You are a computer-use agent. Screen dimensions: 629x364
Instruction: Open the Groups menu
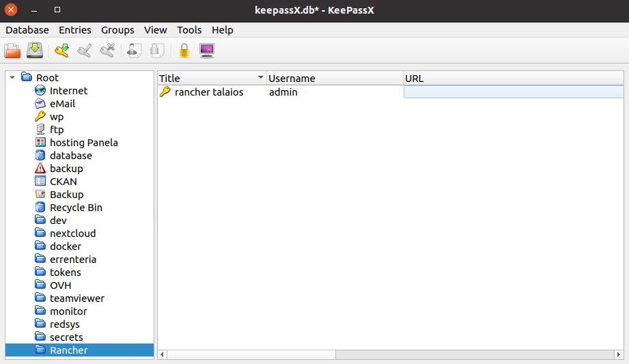[117, 30]
